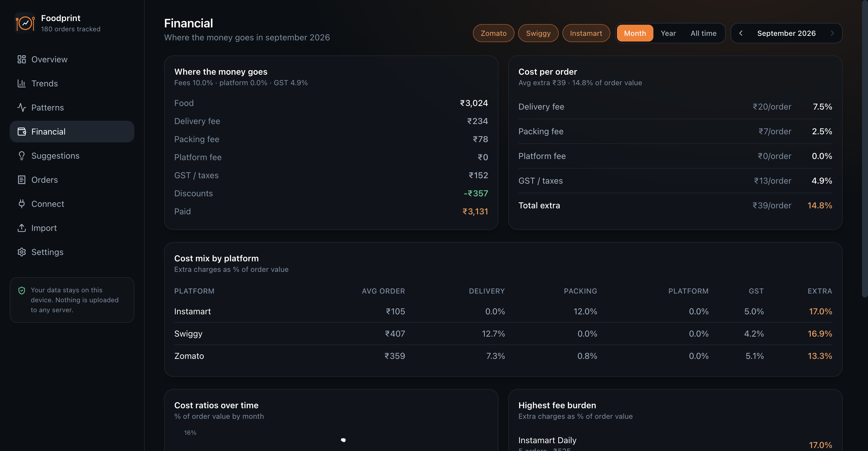Click the PACKING column header
The image size is (868, 451).
(x=580, y=291)
